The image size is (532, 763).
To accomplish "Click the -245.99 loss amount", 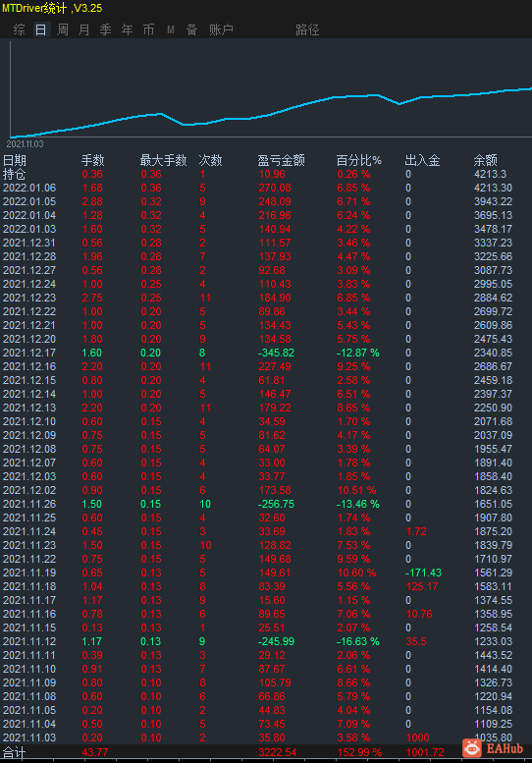I will (276, 641).
